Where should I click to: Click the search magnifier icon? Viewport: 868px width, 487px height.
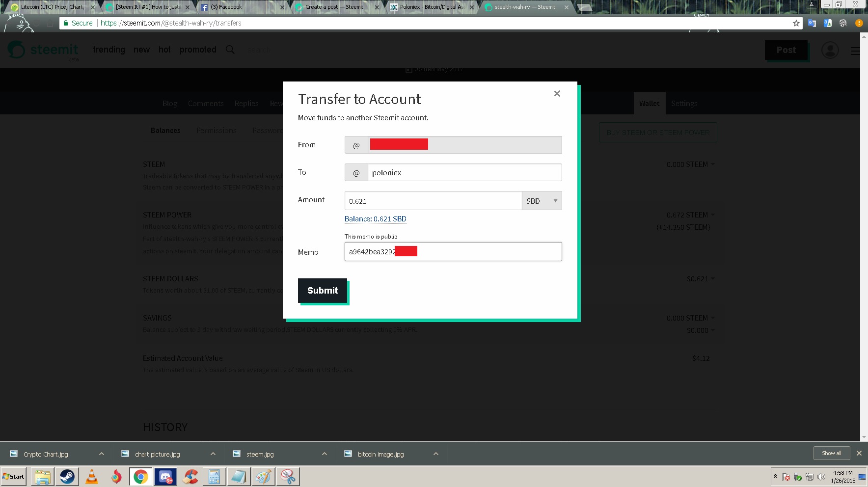230,50
